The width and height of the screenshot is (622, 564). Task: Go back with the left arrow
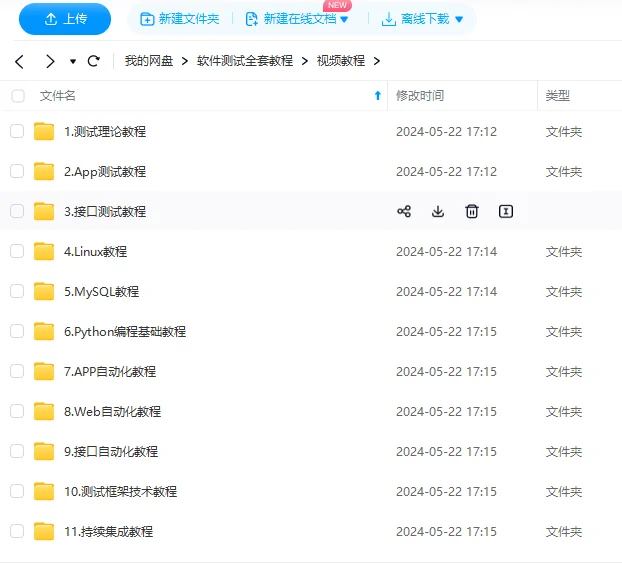19,61
